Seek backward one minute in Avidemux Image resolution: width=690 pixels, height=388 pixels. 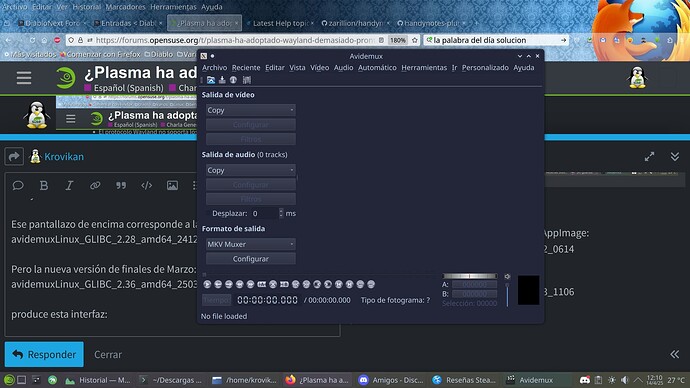360,284
